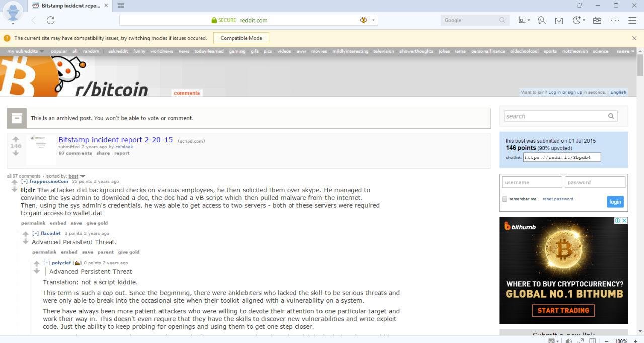
Task: Close the Bithumb ad with X
Action: (624, 220)
